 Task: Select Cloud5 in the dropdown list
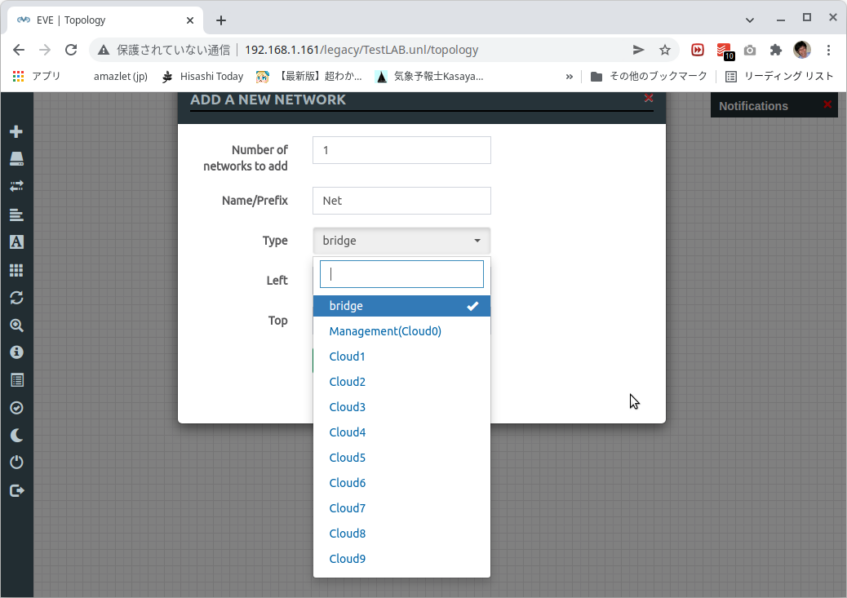347,458
